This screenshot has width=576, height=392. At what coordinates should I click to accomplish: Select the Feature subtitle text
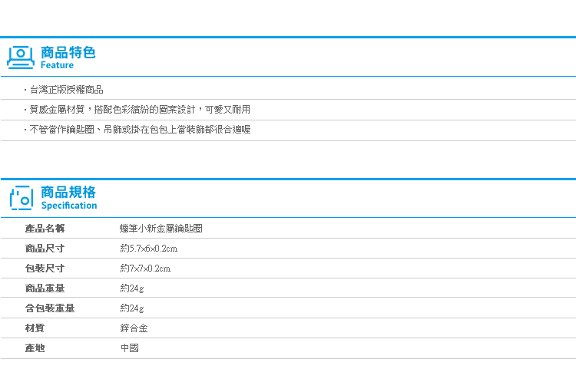(57, 65)
